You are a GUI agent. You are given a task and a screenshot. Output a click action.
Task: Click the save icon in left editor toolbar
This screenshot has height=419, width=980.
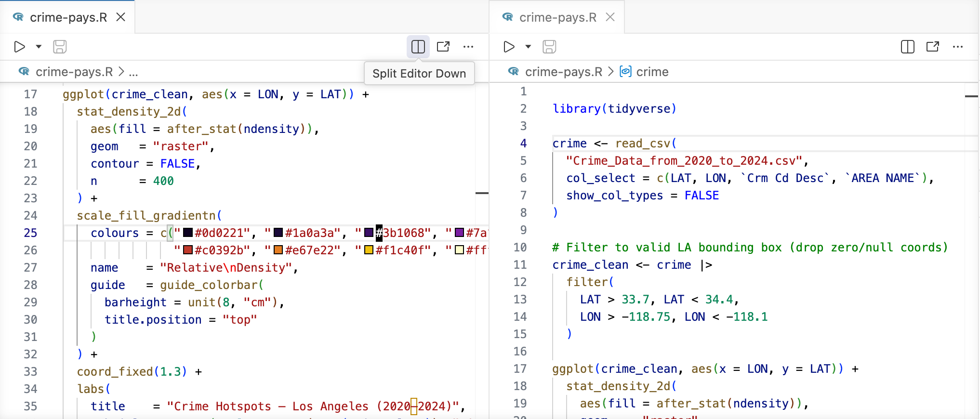click(60, 47)
